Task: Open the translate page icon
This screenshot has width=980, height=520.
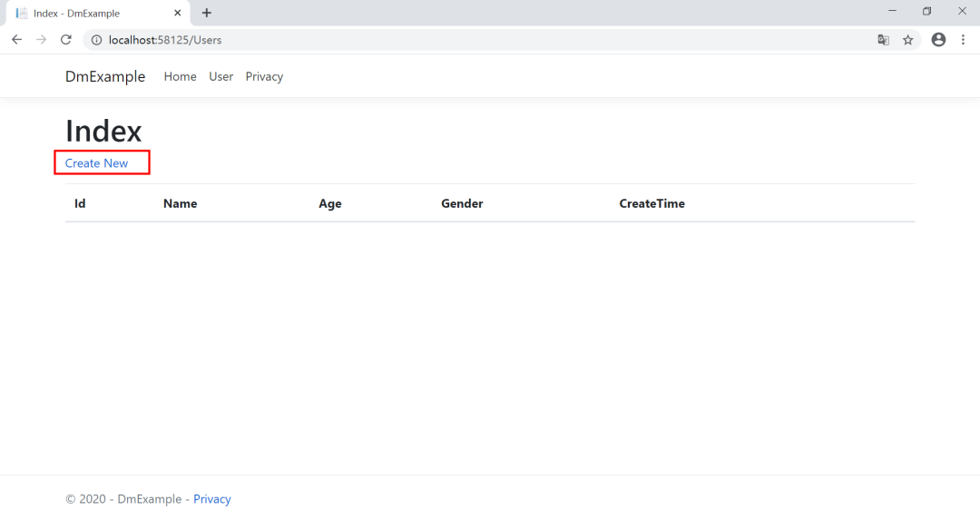Action: click(x=883, y=40)
